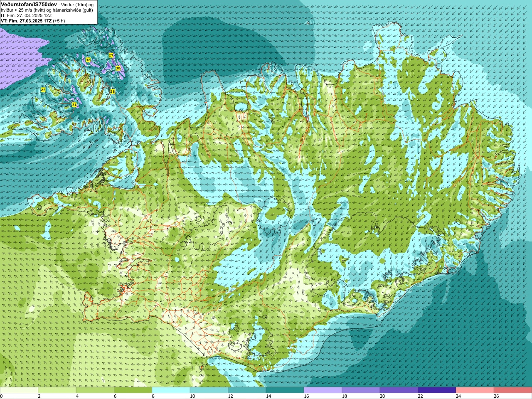This screenshot has height=399, width=532.
Task: Click the yellow 28 gust label
Action: tap(113, 91)
